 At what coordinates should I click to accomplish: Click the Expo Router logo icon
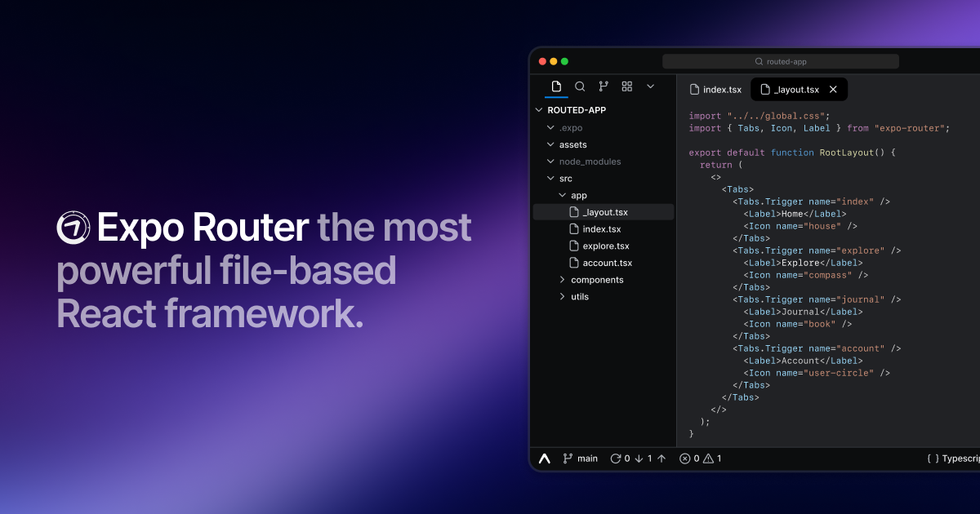click(x=73, y=228)
